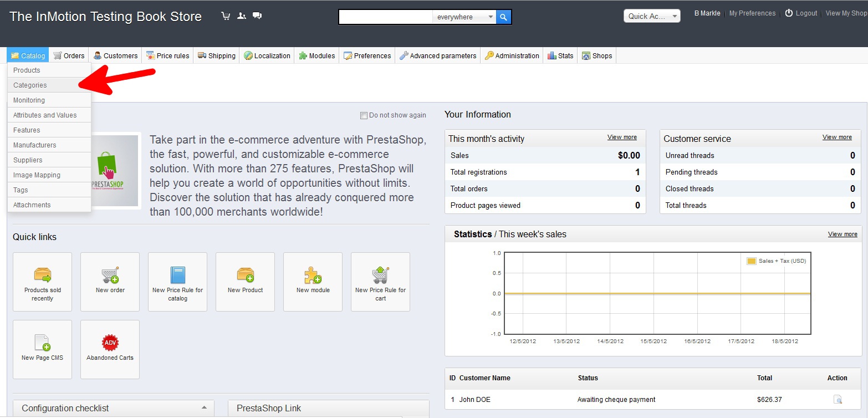Open the Catalog menu tab
The width and height of the screenshot is (868, 418).
[28, 55]
